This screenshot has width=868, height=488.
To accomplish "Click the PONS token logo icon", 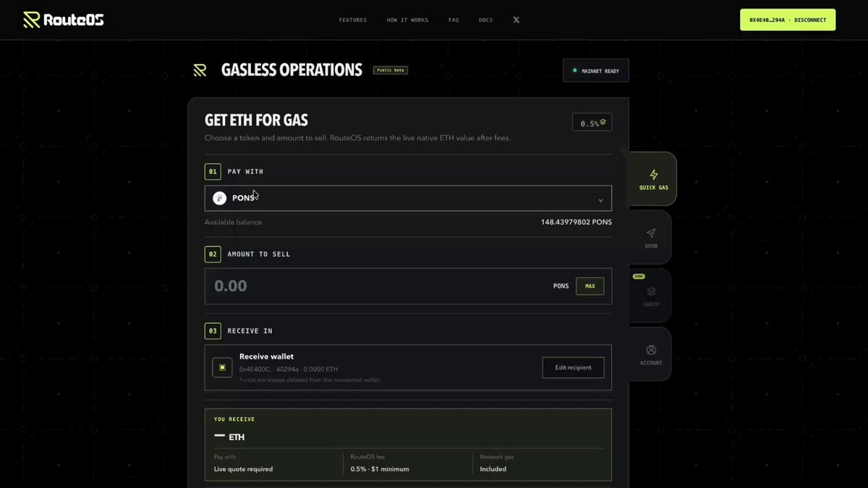I will pos(219,198).
